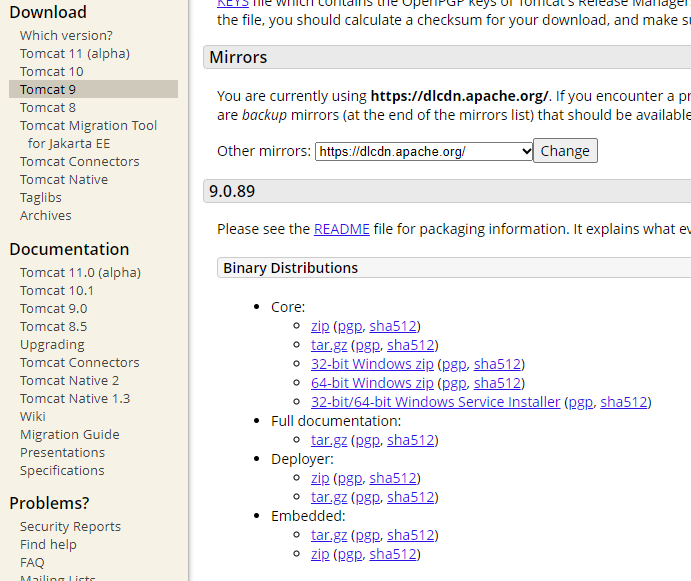Viewport: 691px width, 581px height.
Task: Open the Other mirrors dropdown
Action: tap(424, 151)
